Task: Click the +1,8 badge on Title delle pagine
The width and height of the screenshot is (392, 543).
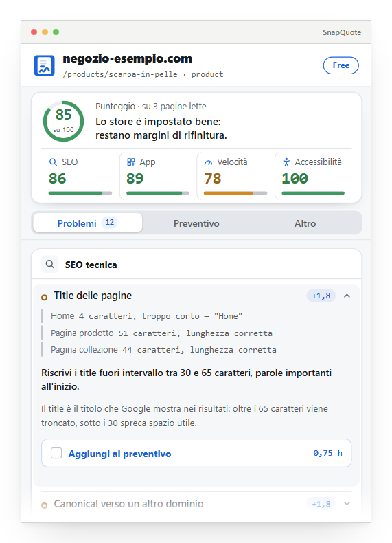Action: [x=321, y=296]
